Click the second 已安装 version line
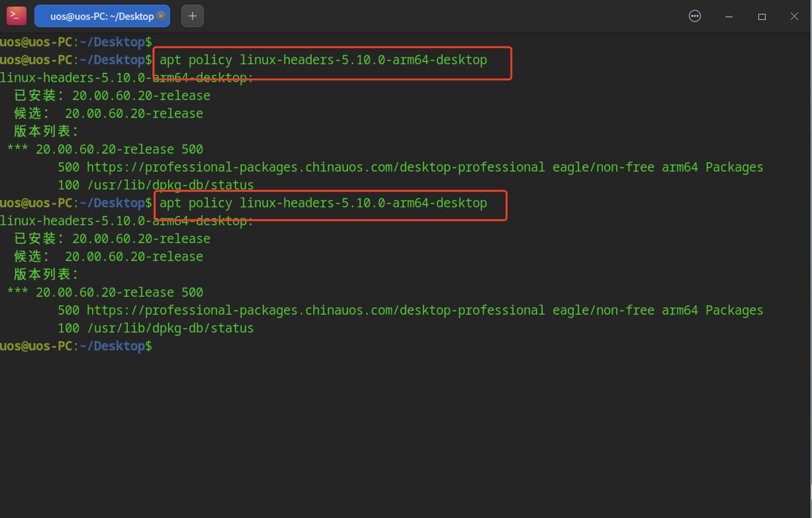This screenshot has width=812, height=518. 112,239
